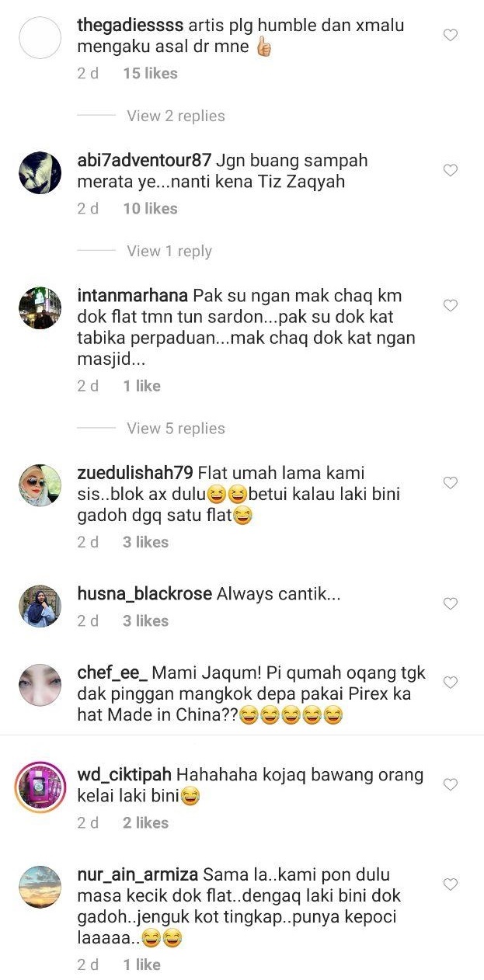Like wd_ciktipah's comment heart
Screen dimensions: 484x980
click(x=450, y=785)
